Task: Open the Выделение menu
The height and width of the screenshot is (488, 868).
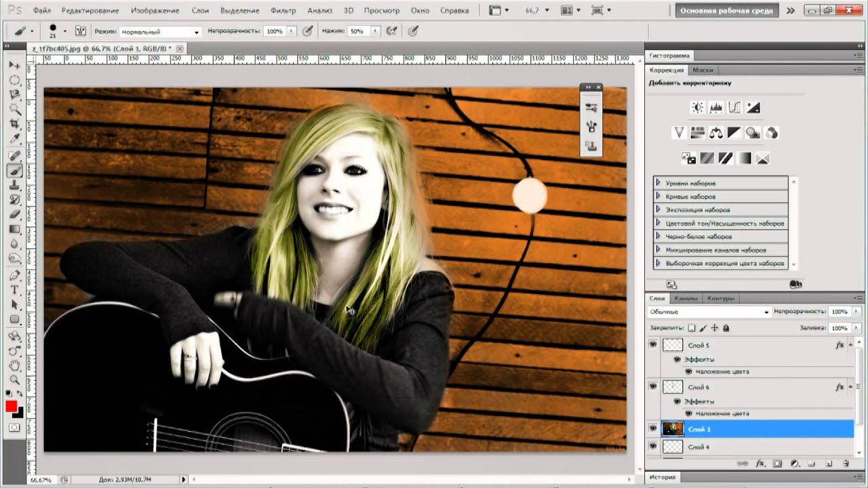Action: click(x=240, y=11)
